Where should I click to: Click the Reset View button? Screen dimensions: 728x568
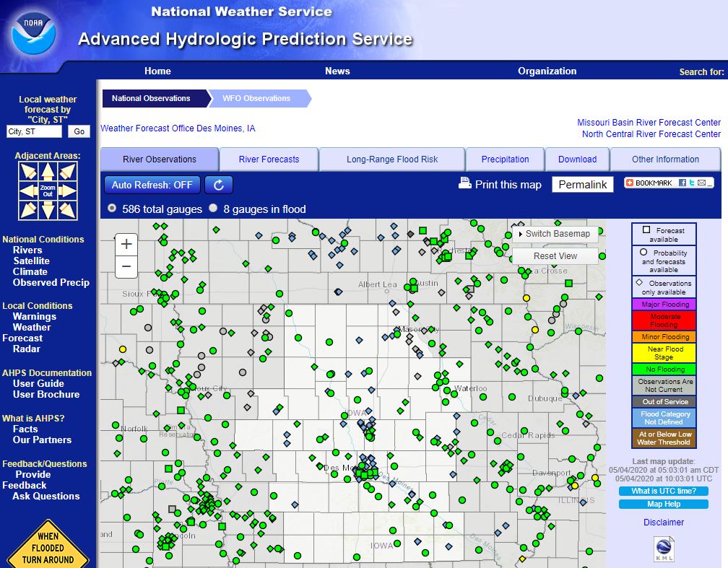555,256
